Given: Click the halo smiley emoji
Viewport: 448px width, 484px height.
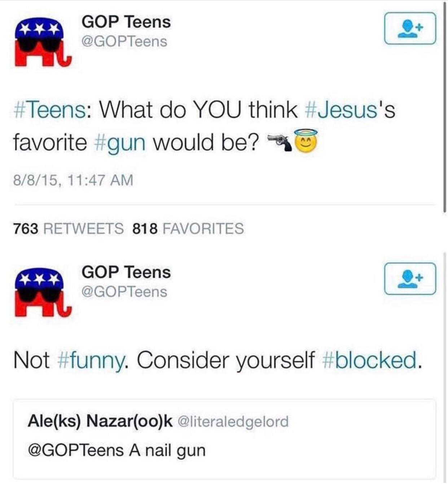Looking at the screenshot, I should [x=306, y=141].
